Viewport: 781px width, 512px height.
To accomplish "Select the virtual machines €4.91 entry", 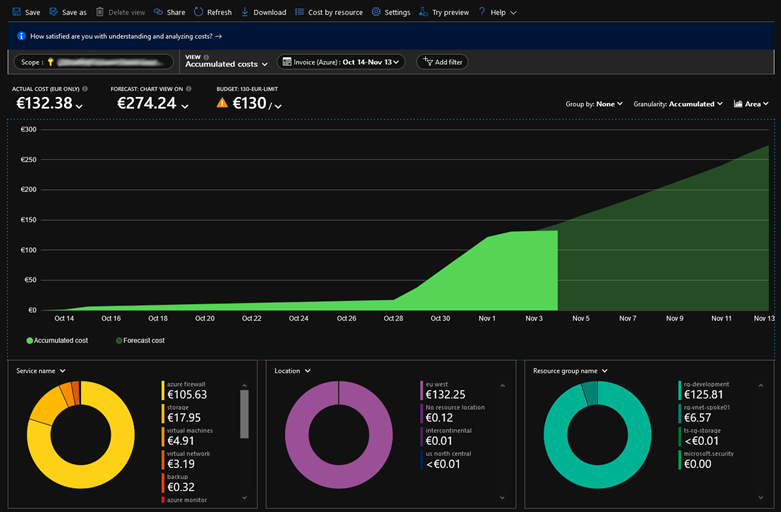I will pyautogui.click(x=187, y=436).
